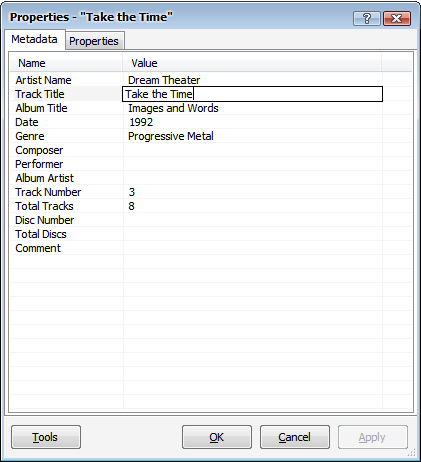This screenshot has height=462, width=421.
Task: Open the Tools button menu
Action: [x=46, y=437]
